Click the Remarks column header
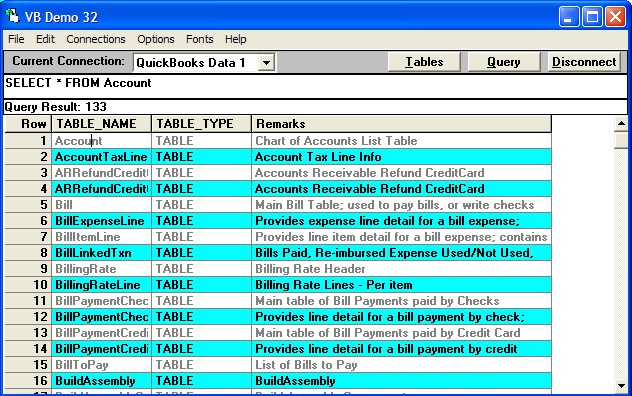 [x=401, y=124]
